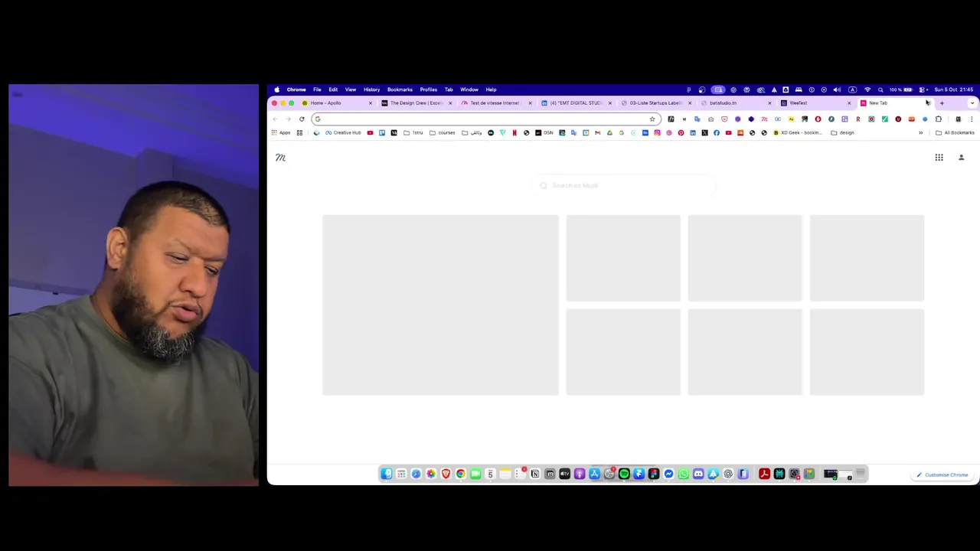980x551 pixels.
Task: Open Spotify from the Dock
Action: [624, 474]
